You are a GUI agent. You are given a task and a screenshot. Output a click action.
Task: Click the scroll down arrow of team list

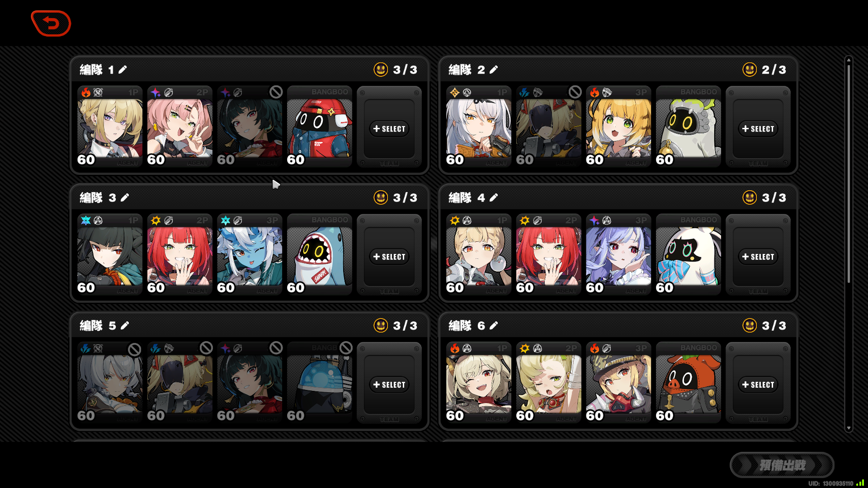click(849, 428)
